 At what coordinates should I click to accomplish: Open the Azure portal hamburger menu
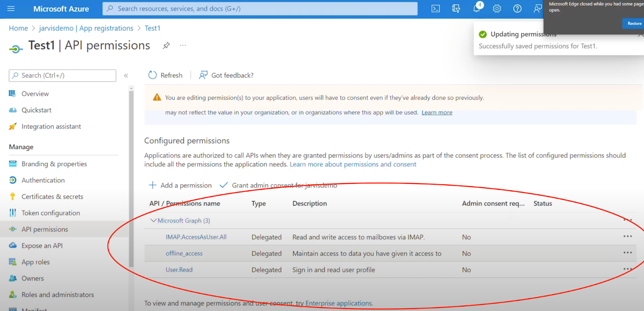point(11,8)
